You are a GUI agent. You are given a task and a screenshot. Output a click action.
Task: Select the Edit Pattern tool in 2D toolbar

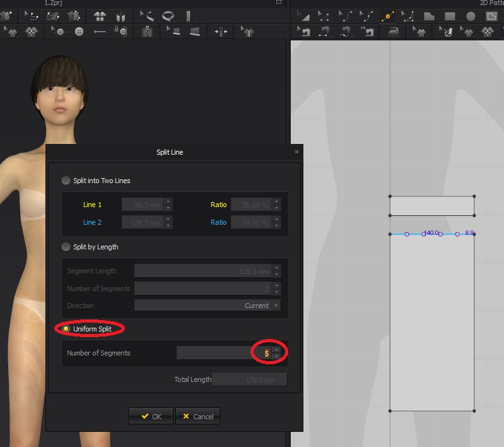coord(324,16)
